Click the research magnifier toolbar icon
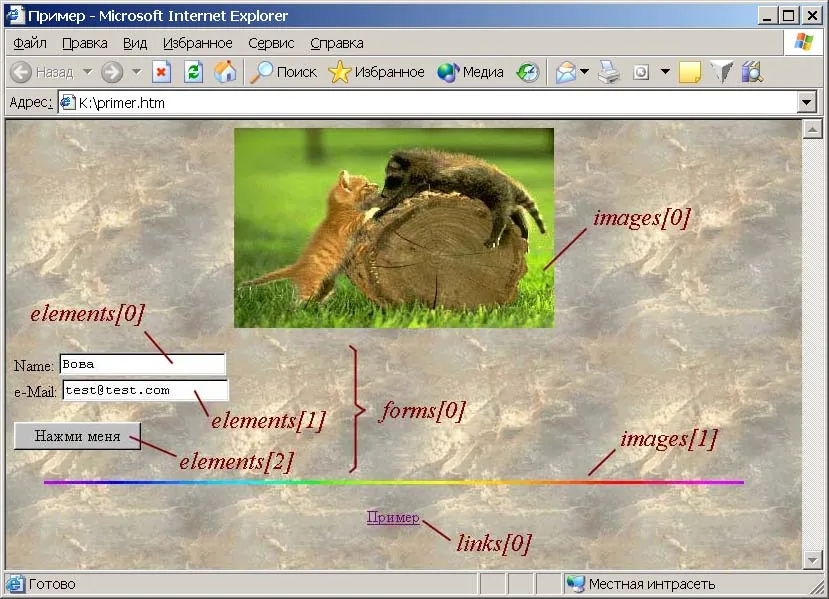 pos(752,72)
